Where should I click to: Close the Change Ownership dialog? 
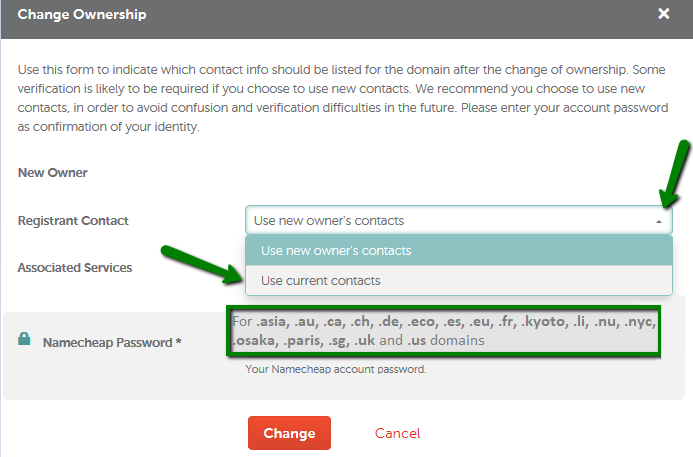pyautogui.click(x=663, y=14)
